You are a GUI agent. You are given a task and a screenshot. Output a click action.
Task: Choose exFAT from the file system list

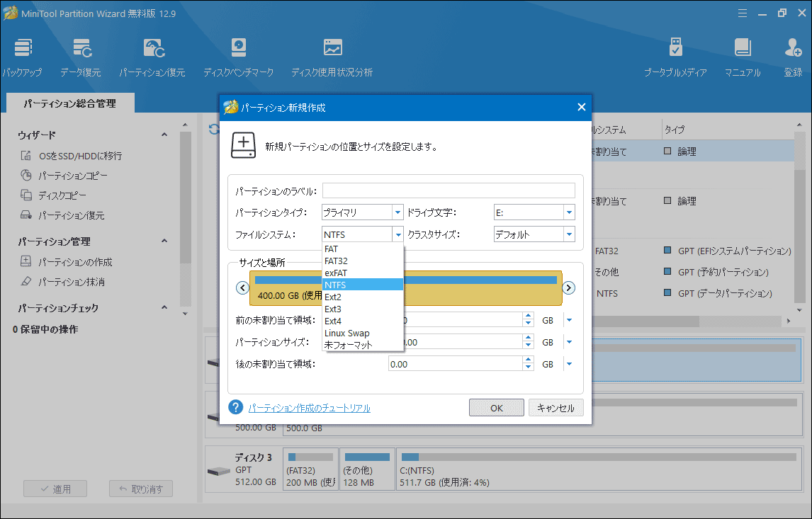[363, 273]
